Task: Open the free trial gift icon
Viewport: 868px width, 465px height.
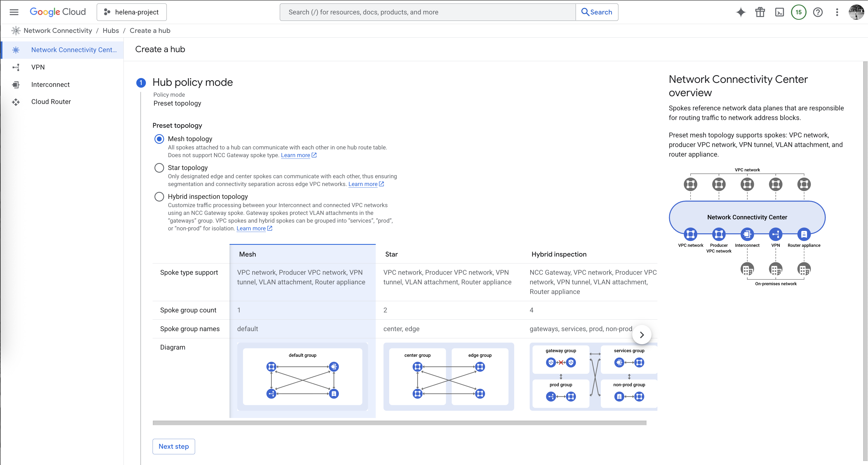Action: [x=760, y=12]
